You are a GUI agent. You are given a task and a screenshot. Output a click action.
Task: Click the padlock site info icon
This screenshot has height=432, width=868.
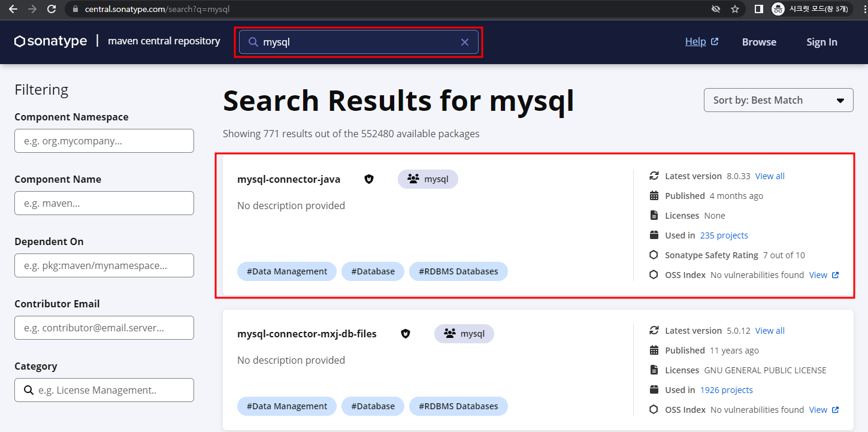coord(75,10)
